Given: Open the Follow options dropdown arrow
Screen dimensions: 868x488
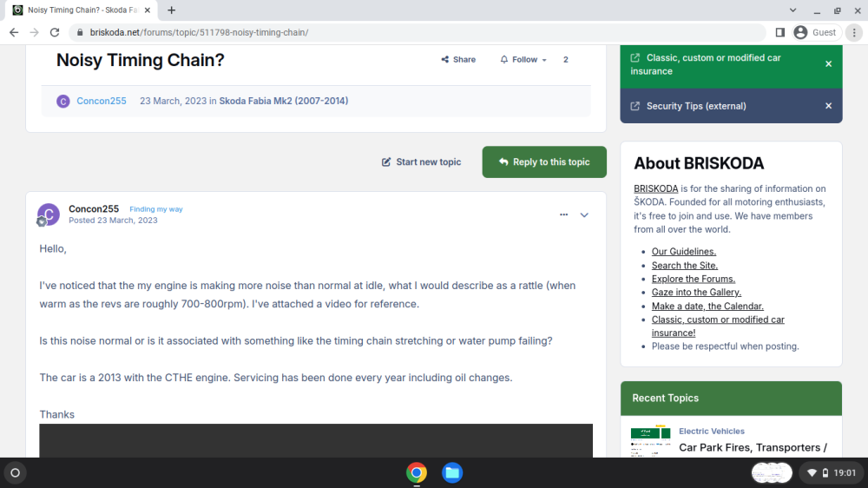Looking at the screenshot, I should click(x=544, y=60).
